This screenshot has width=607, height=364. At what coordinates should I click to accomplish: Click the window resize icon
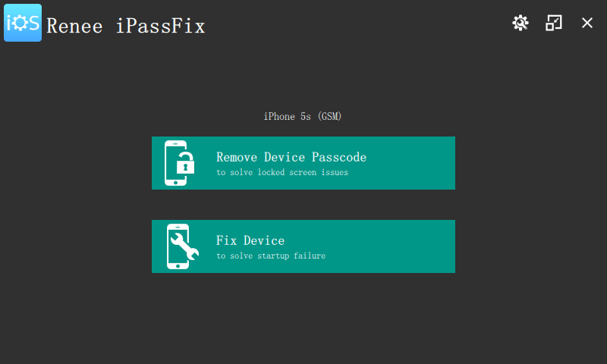[554, 23]
